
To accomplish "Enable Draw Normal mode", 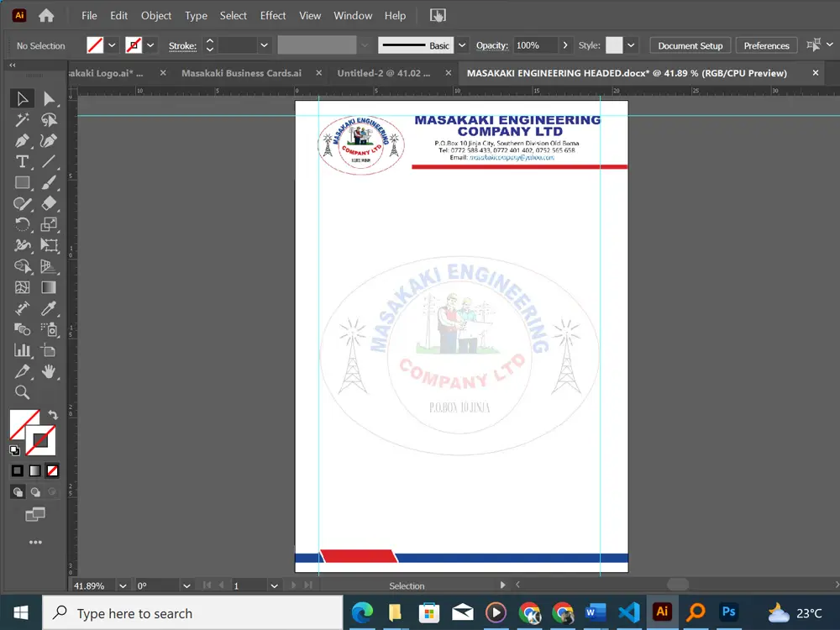I will [x=18, y=491].
